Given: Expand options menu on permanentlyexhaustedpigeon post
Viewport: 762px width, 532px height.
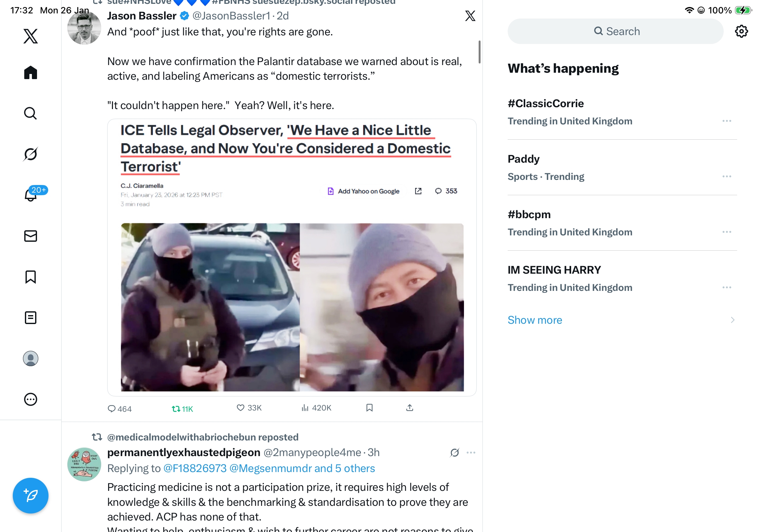Looking at the screenshot, I should point(471,452).
